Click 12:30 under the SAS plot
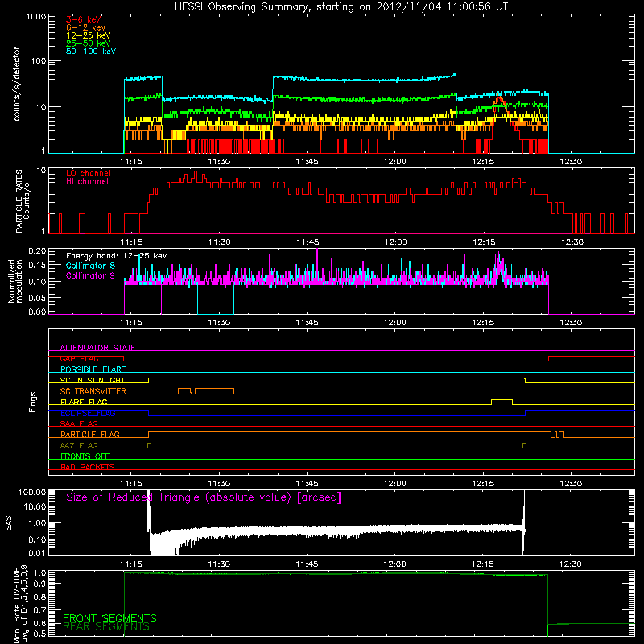 571,564
